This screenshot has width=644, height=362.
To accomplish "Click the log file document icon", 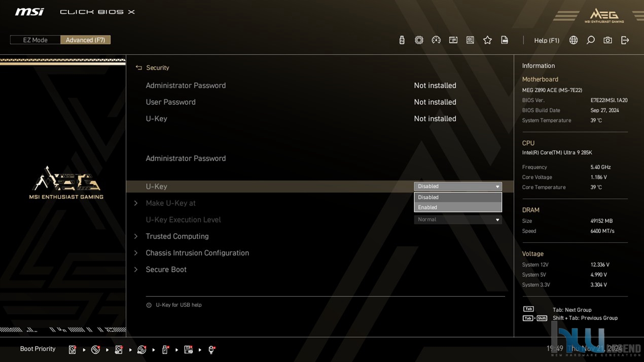I will [505, 40].
